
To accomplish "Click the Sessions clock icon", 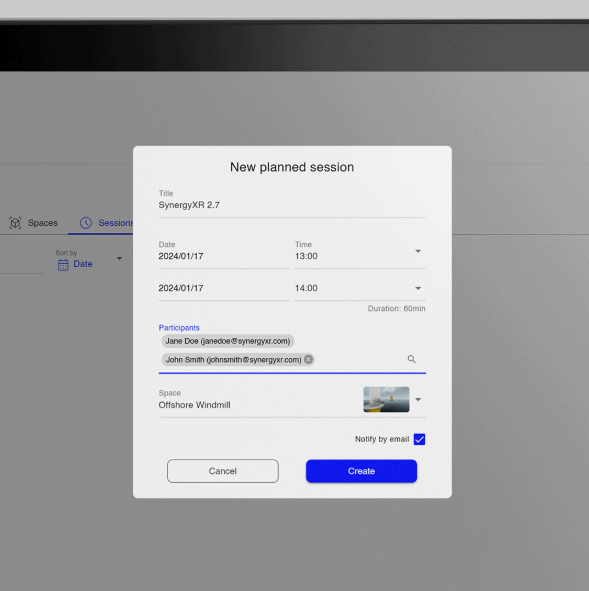I will click(x=86, y=223).
